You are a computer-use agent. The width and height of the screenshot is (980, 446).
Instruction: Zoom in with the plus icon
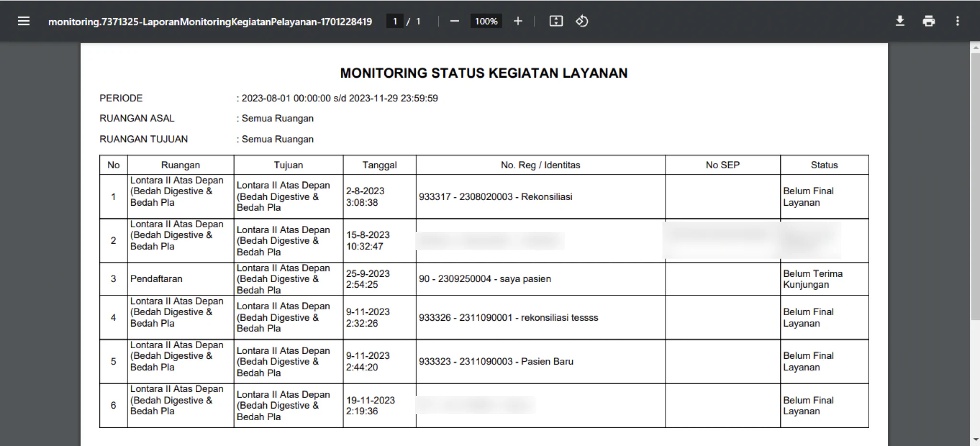pos(518,21)
